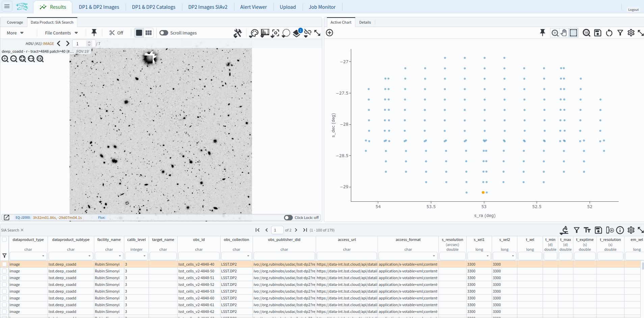
Task: Select single image view mode
Action: pyautogui.click(x=139, y=33)
